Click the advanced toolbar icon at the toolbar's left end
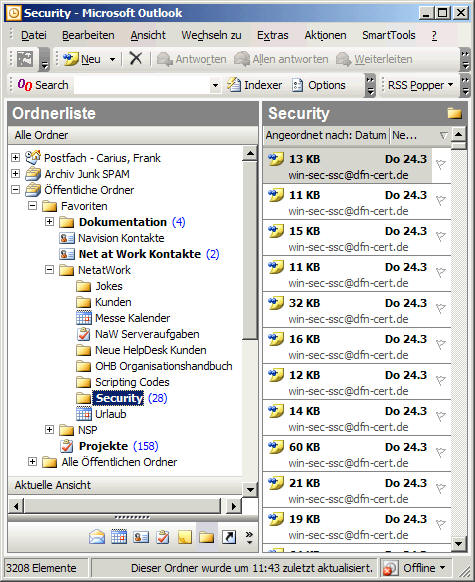The height and width of the screenshot is (582, 475). pyautogui.click(x=24, y=59)
